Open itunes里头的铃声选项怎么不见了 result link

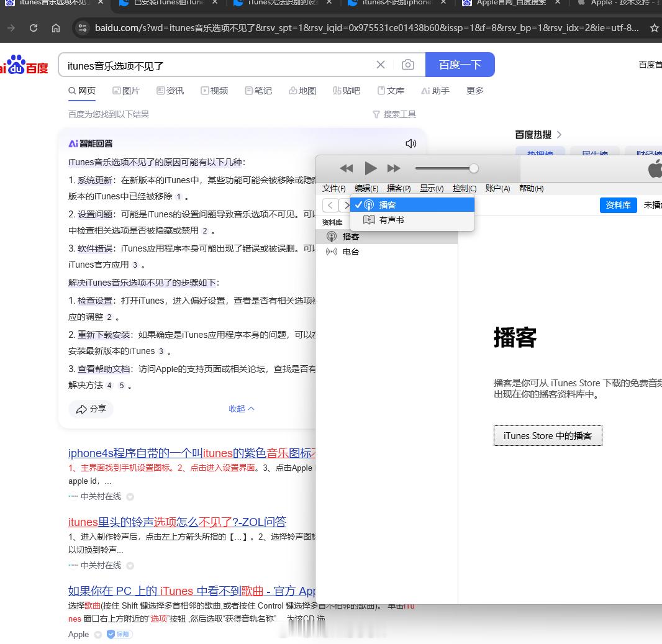178,522
